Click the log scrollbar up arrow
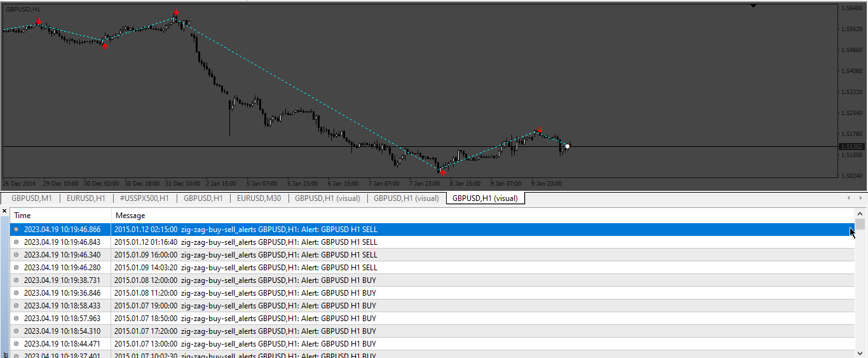 pos(860,214)
